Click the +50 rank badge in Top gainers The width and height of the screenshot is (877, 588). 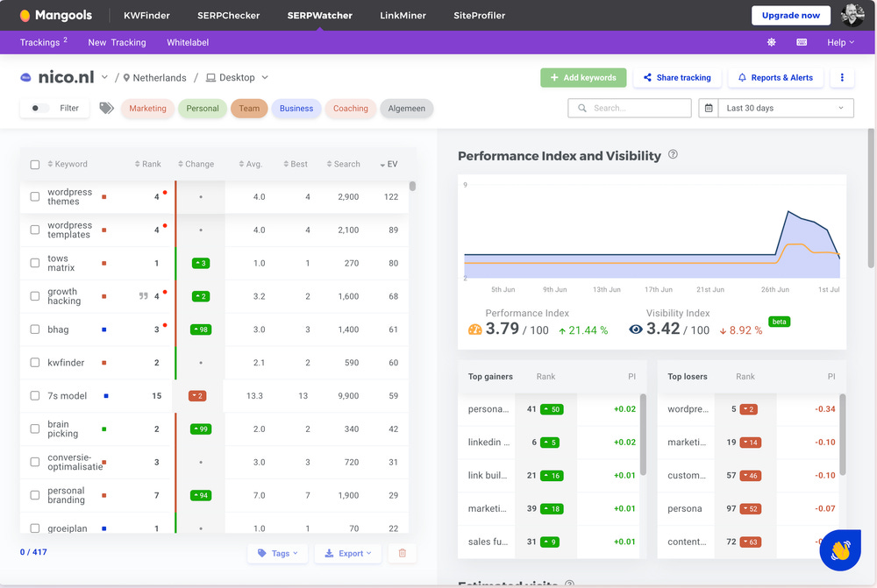(552, 409)
